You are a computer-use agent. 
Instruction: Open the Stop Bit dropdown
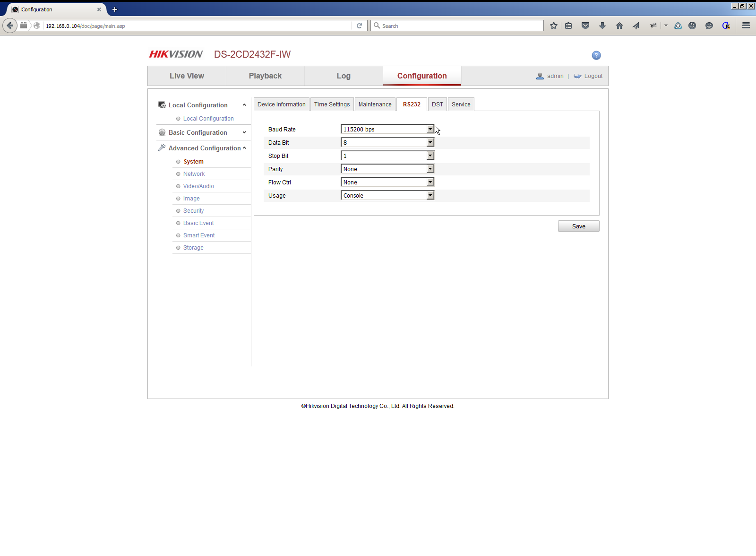coord(387,156)
